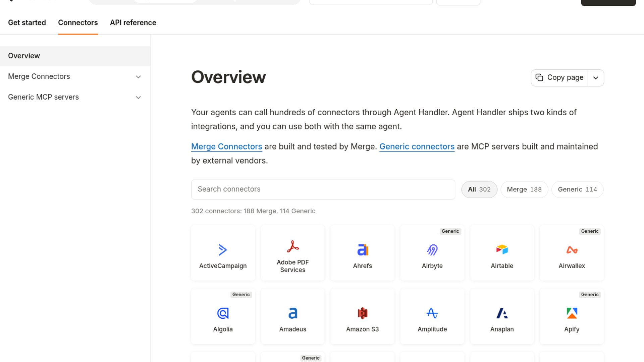Click the Ahrefs card name
Screen dimensions: 644x362
point(362,266)
